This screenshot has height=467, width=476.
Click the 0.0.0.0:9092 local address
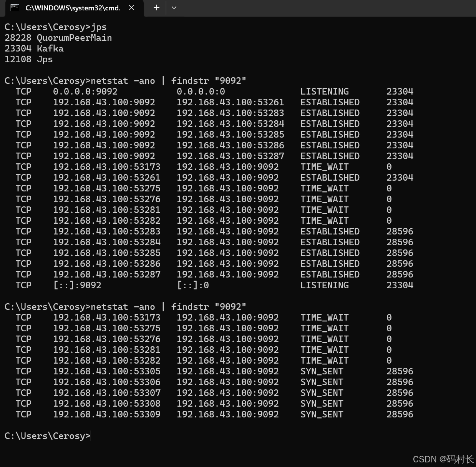click(x=85, y=91)
